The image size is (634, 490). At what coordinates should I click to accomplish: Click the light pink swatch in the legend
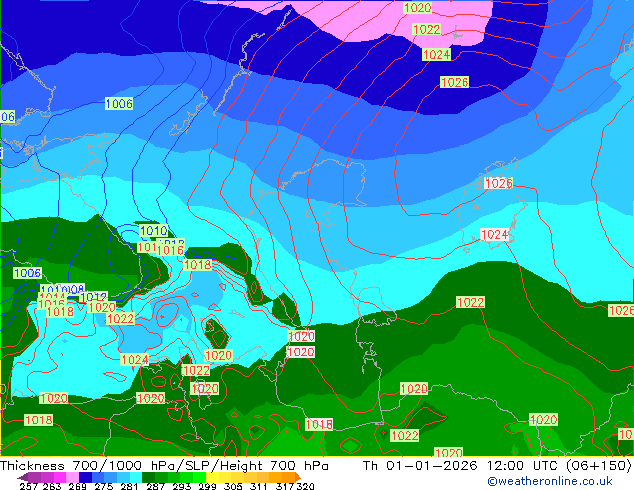pos(72,477)
